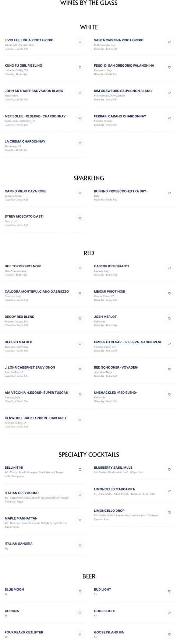Select Ruffino Prosecco Extra Dry title
The image size is (184, 644).
click(x=121, y=191)
